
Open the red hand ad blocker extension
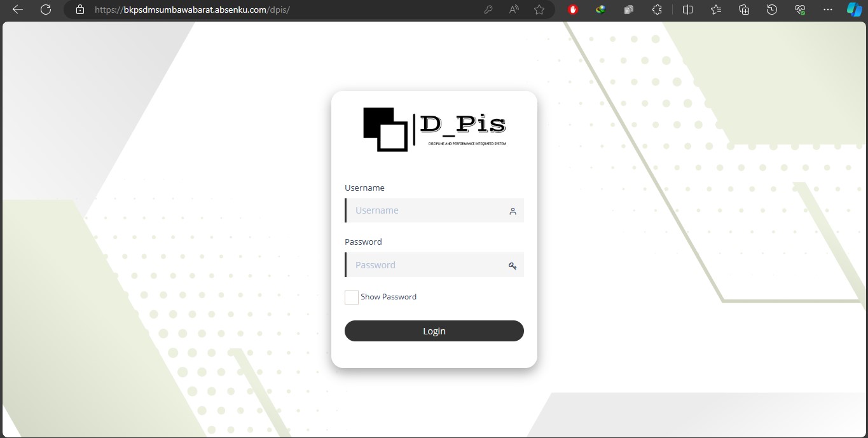[573, 10]
